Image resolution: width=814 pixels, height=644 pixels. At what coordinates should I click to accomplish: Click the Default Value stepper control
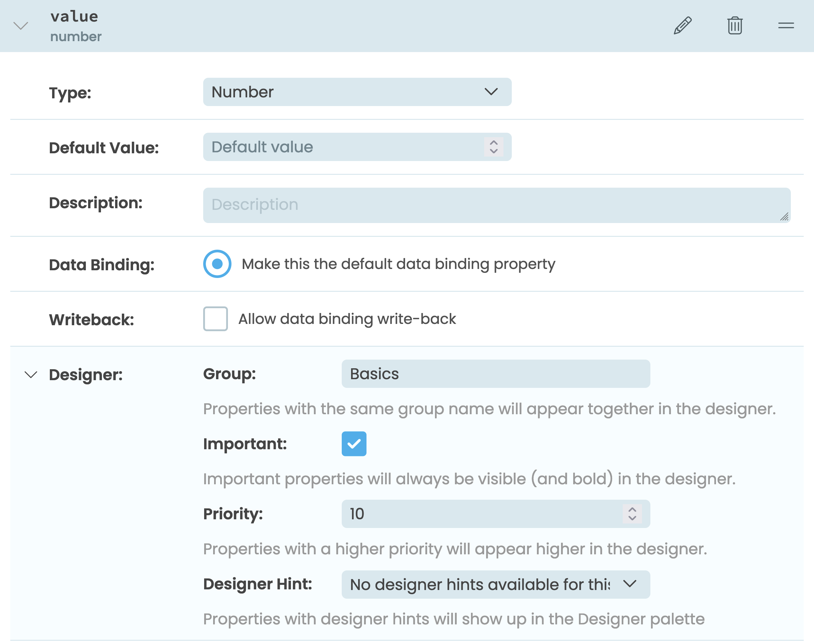click(x=493, y=147)
